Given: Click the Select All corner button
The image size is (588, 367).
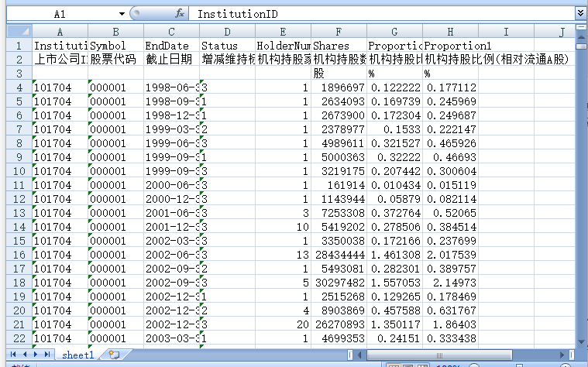Looking at the screenshot, I should (19, 31).
